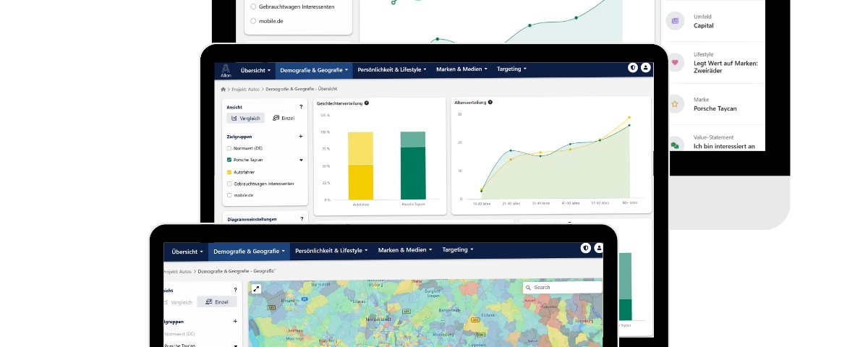This screenshot has width=868, height=347.
Task: Uncheck the Autofahrer target group
Action: pos(229,172)
